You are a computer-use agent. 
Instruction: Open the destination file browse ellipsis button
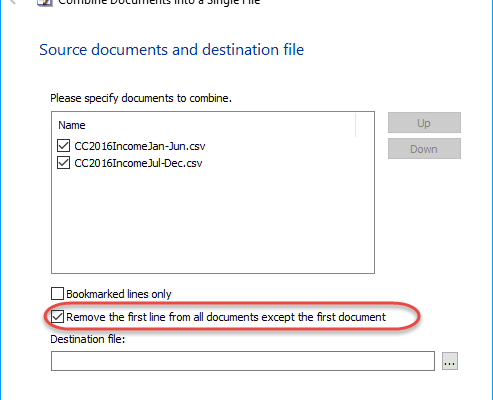[450, 361]
